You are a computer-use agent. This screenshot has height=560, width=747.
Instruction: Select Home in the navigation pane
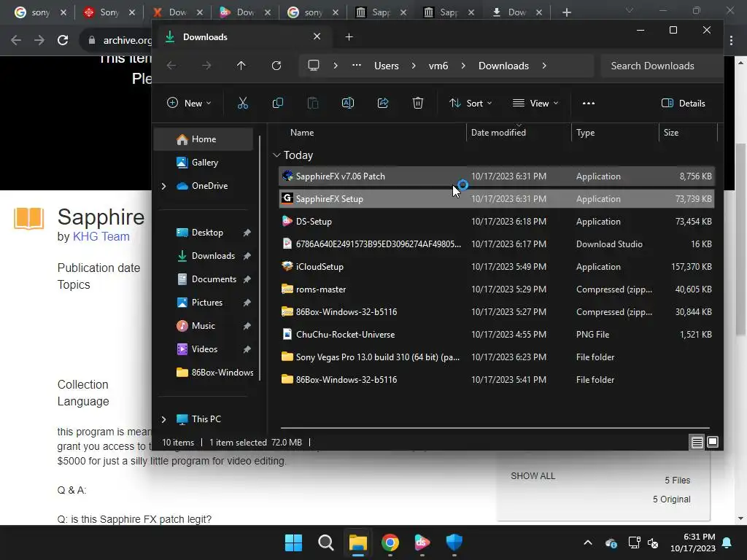204,139
